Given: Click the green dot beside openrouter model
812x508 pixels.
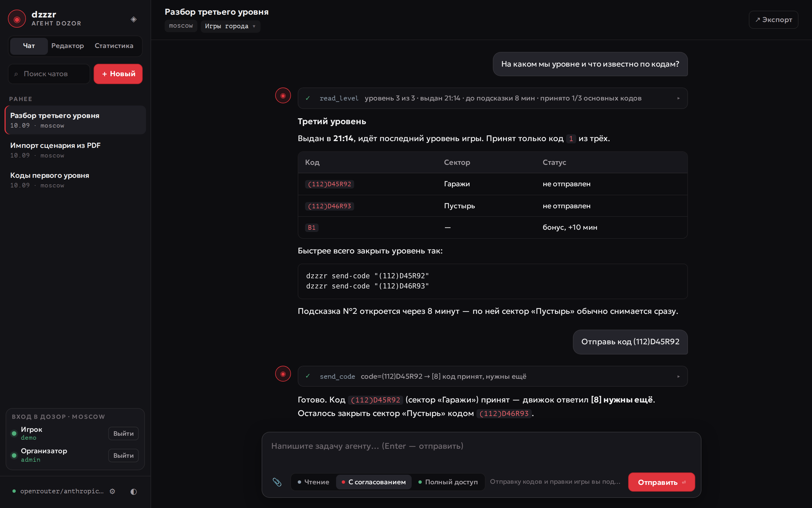Looking at the screenshot, I should 14,491.
